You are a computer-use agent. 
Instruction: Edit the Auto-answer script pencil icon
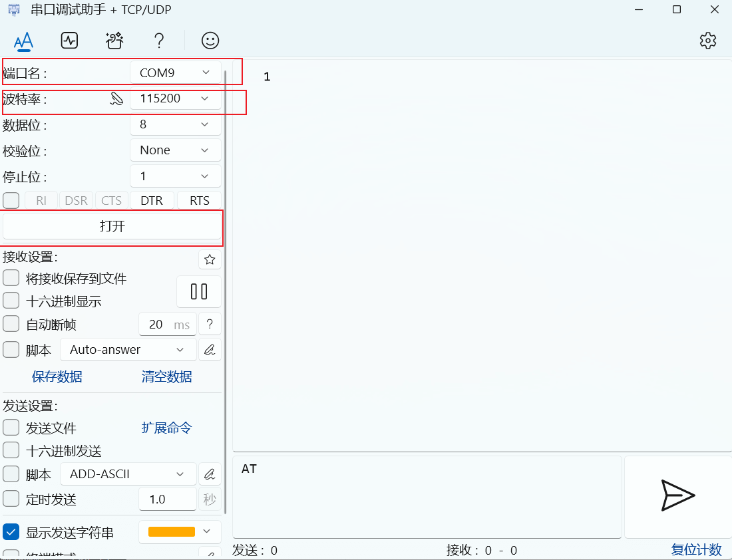coord(210,350)
